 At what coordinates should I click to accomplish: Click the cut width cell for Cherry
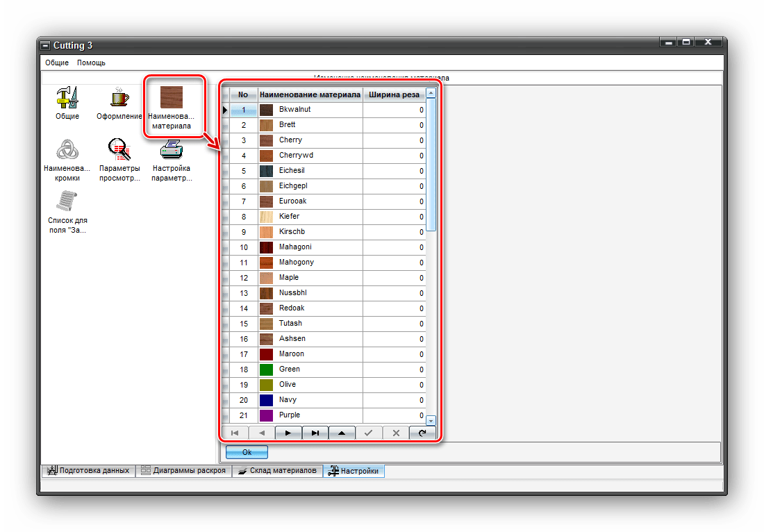point(394,140)
